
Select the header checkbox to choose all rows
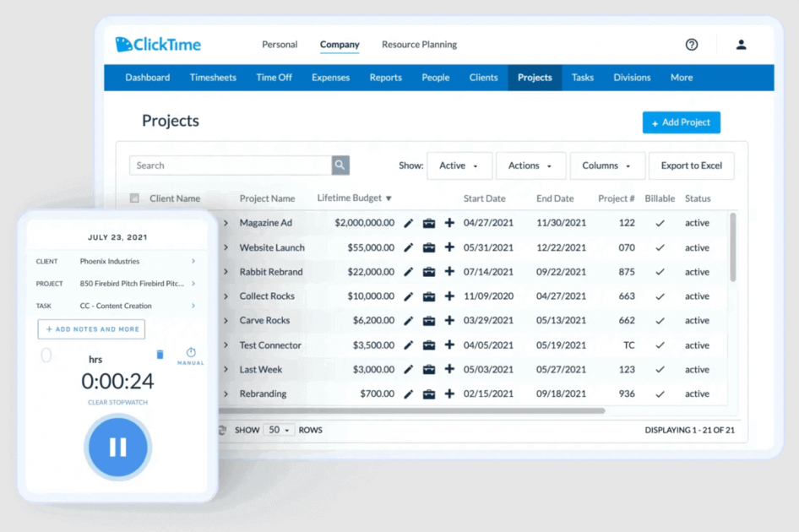click(x=133, y=198)
